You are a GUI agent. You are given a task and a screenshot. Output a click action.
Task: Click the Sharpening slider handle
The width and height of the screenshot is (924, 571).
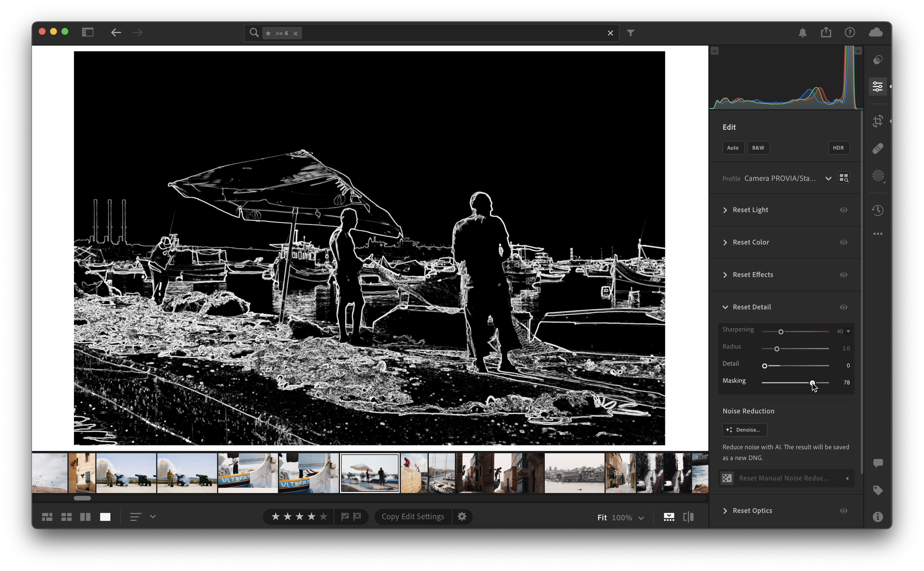(x=780, y=332)
